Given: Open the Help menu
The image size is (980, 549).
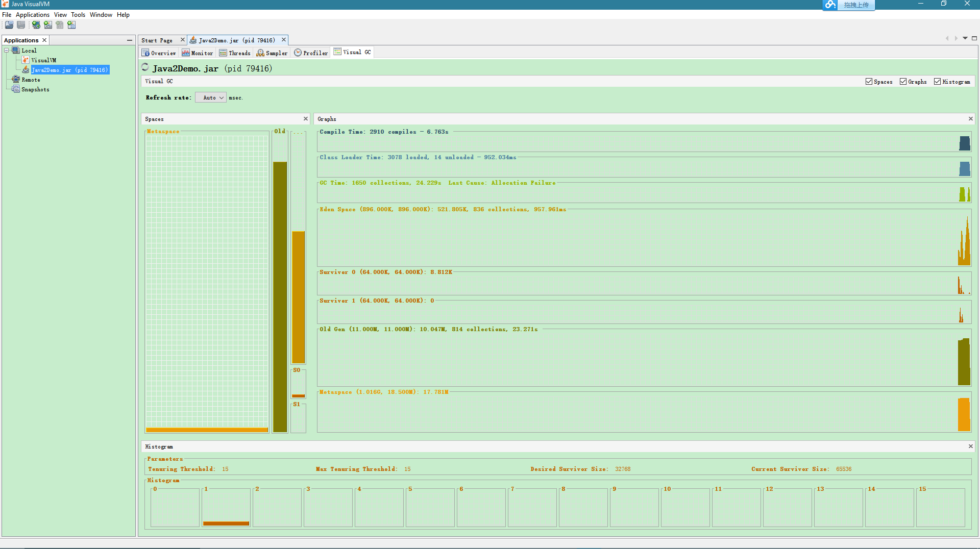Looking at the screenshot, I should point(123,15).
